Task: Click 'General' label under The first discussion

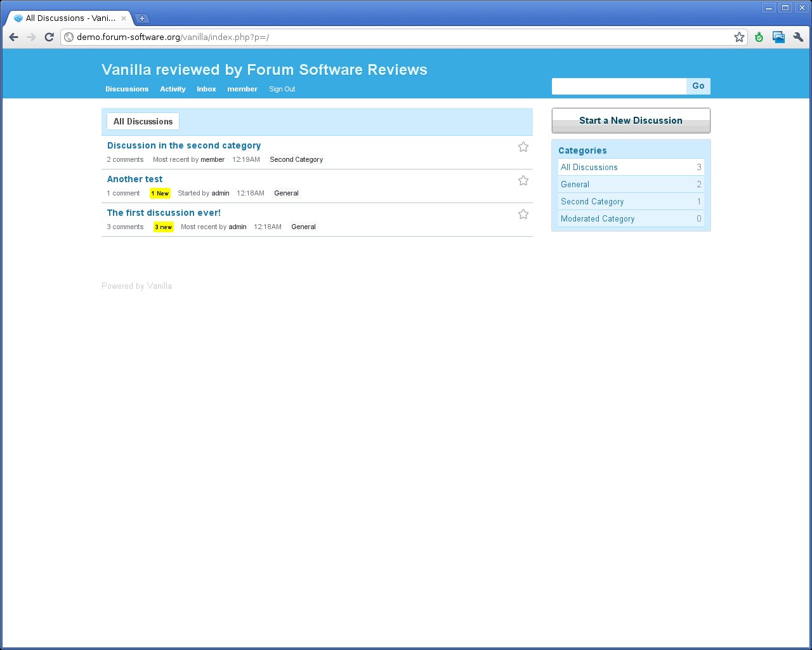Action: coord(303,227)
